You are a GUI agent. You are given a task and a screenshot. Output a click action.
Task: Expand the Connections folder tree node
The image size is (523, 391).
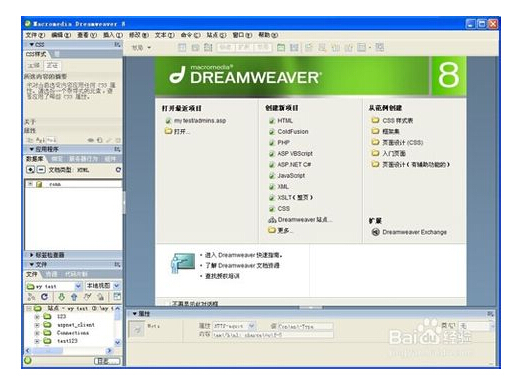click(x=37, y=333)
